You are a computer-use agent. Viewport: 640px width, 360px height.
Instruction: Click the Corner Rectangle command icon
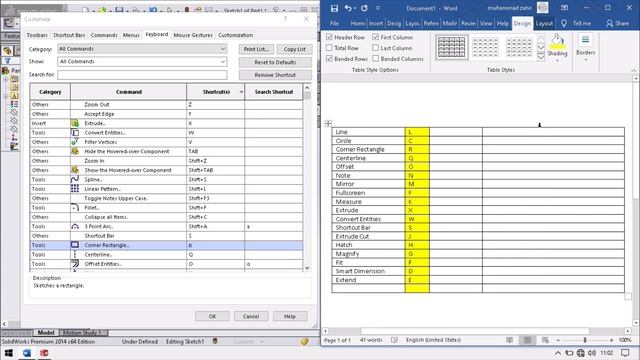click(x=75, y=245)
